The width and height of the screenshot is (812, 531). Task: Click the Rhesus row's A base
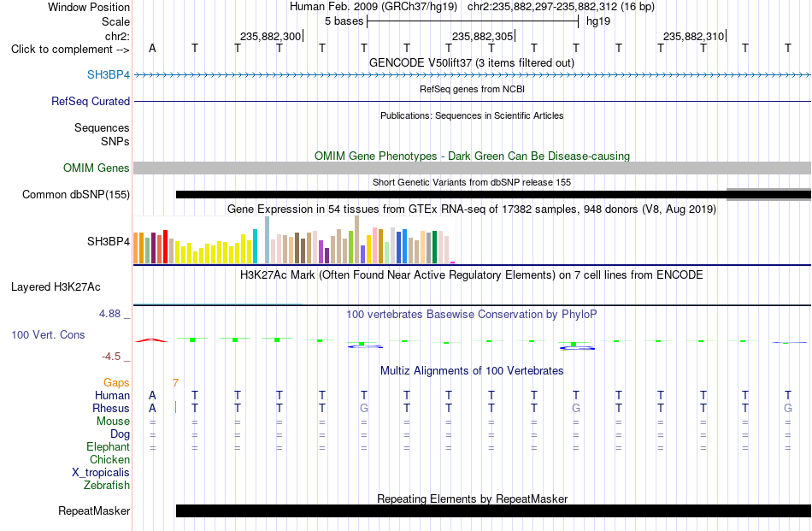coord(152,408)
